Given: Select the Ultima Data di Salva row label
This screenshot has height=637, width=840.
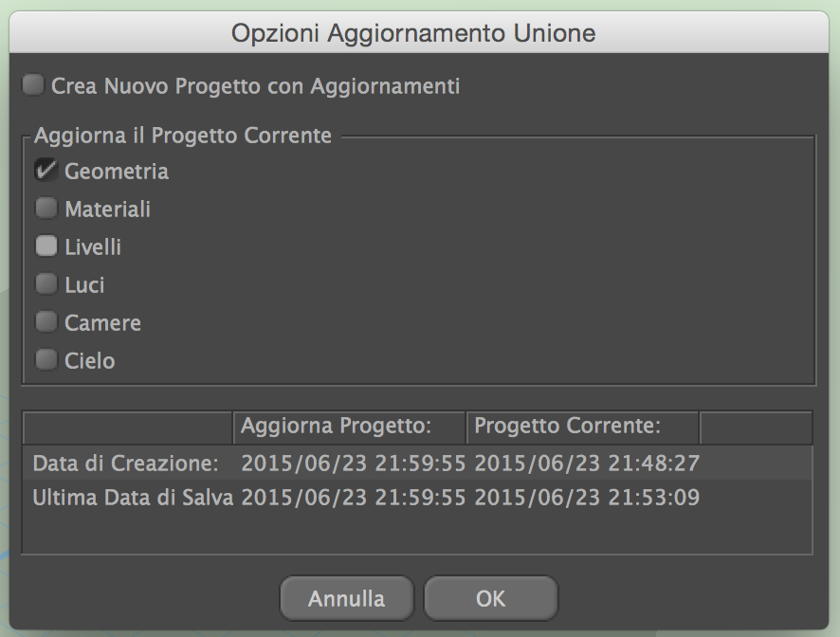Looking at the screenshot, I should point(133,497).
